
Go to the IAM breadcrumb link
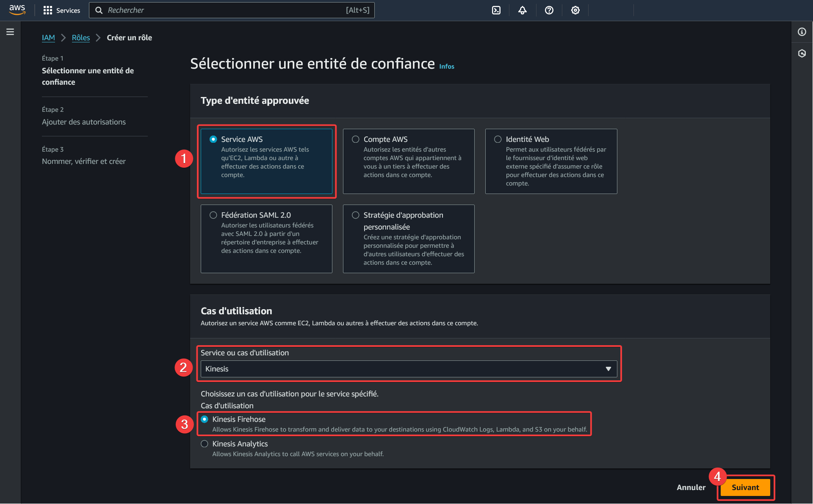48,38
